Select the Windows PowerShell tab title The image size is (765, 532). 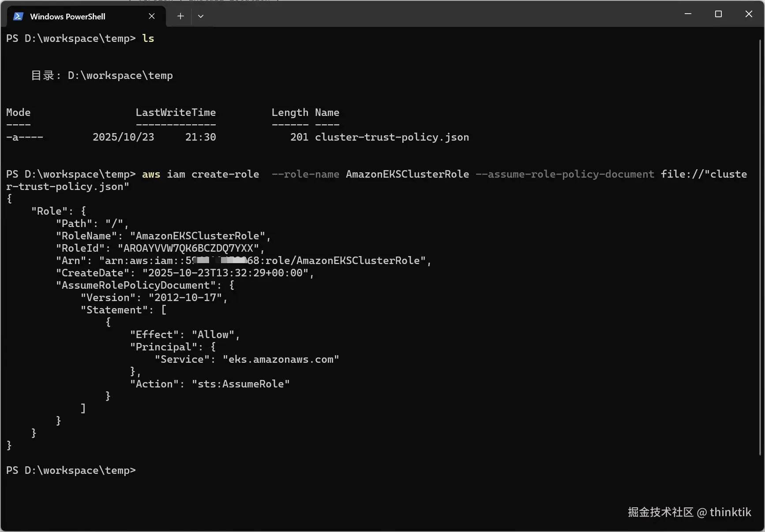click(x=67, y=17)
